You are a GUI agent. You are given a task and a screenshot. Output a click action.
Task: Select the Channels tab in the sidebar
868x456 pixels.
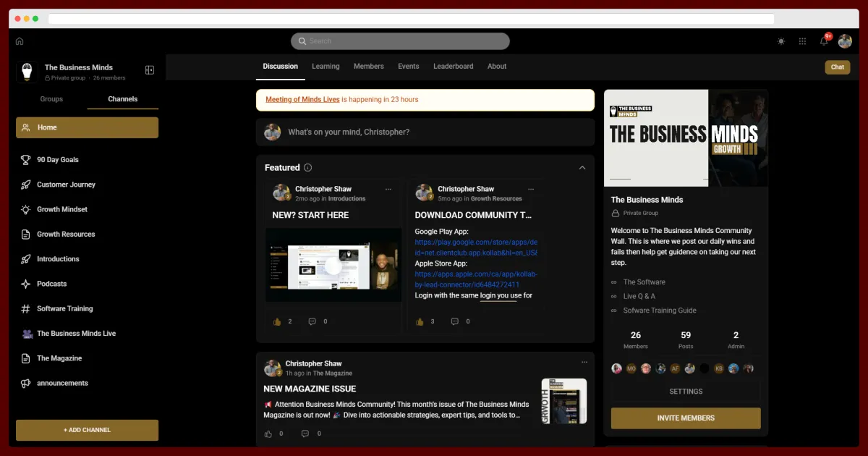123,99
